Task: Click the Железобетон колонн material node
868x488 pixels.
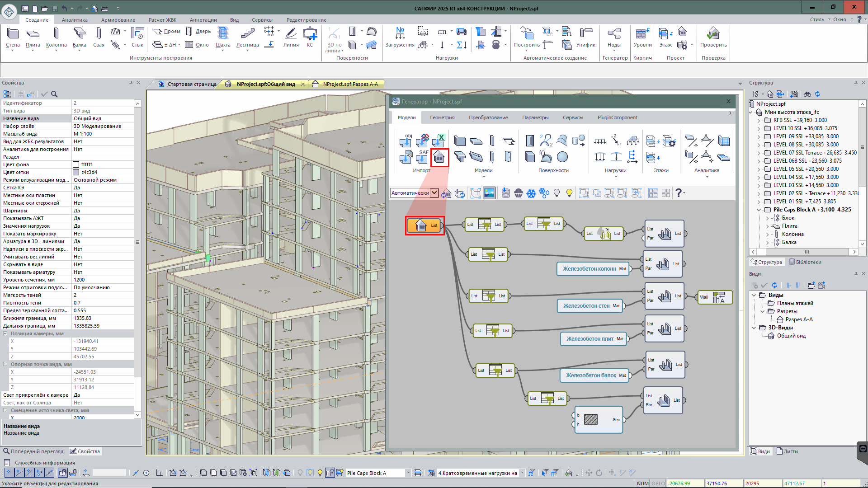Action: [589, 269]
